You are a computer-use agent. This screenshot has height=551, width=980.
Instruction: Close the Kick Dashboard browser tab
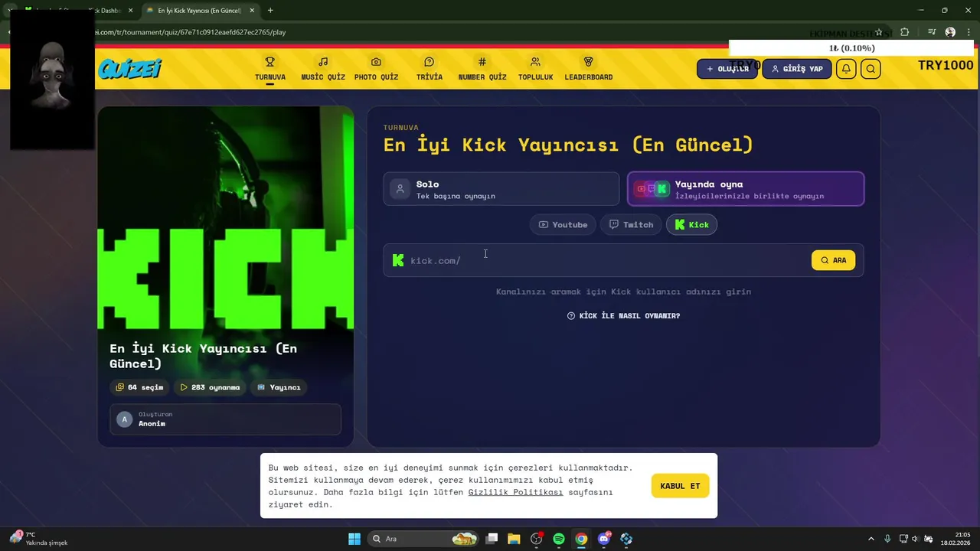tap(130, 11)
